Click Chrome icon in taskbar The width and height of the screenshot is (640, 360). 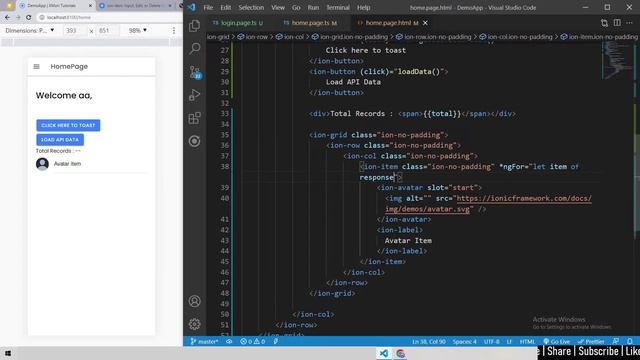(401, 353)
